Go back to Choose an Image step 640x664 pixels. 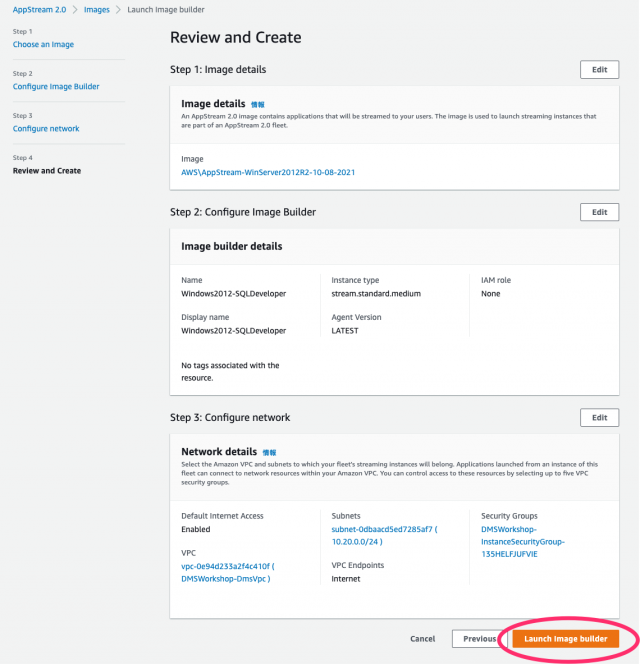click(43, 44)
